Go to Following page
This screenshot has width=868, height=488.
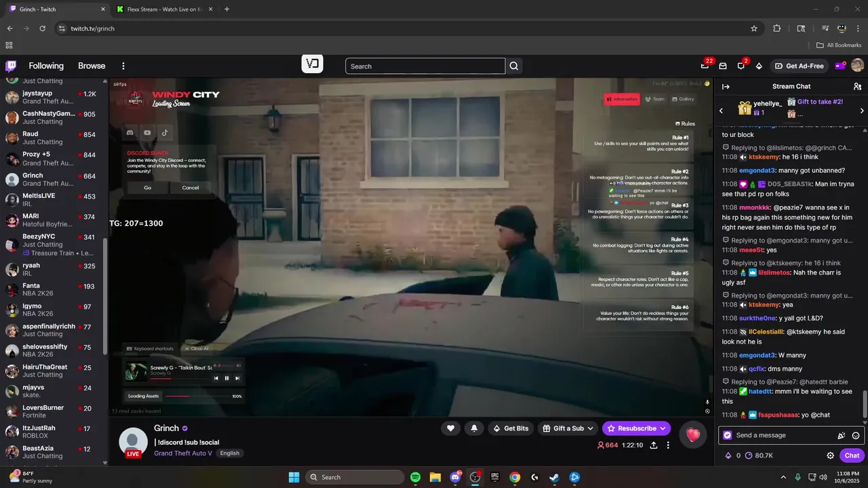click(x=46, y=66)
